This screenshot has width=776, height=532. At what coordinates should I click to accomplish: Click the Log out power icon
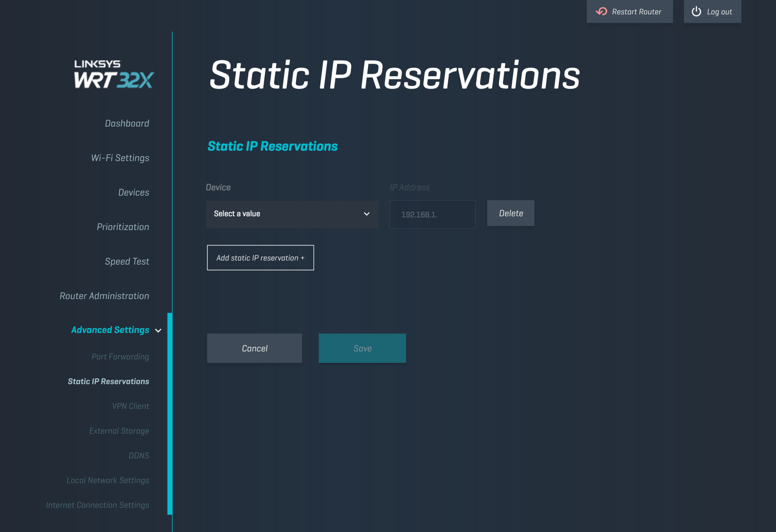(696, 12)
